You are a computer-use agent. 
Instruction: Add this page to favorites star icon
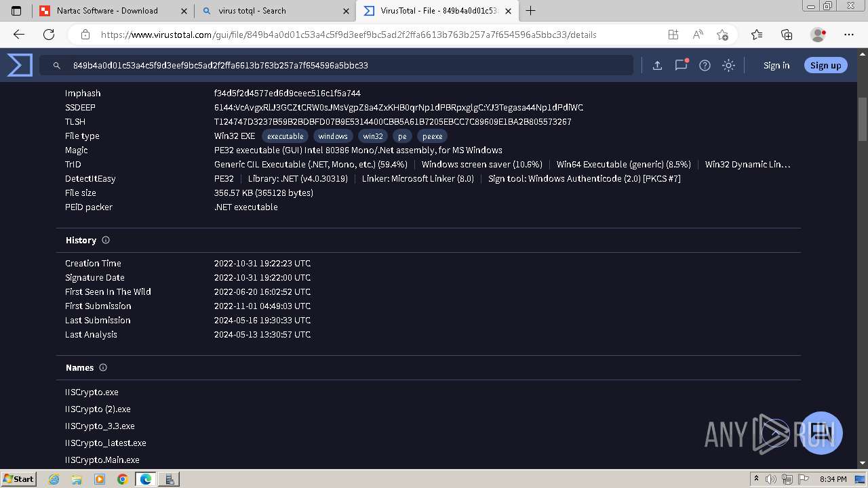point(722,35)
